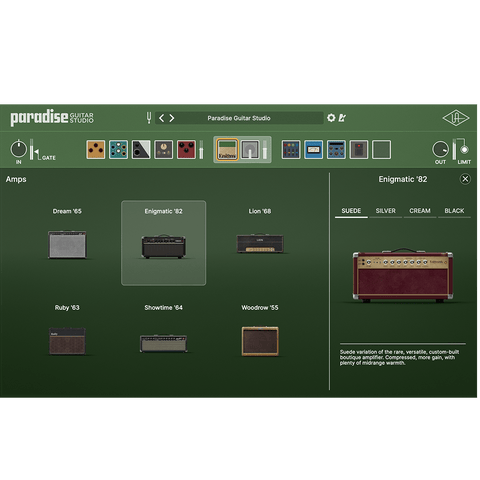Click the Suede variation description text
The height and width of the screenshot is (480, 480).
(399, 357)
